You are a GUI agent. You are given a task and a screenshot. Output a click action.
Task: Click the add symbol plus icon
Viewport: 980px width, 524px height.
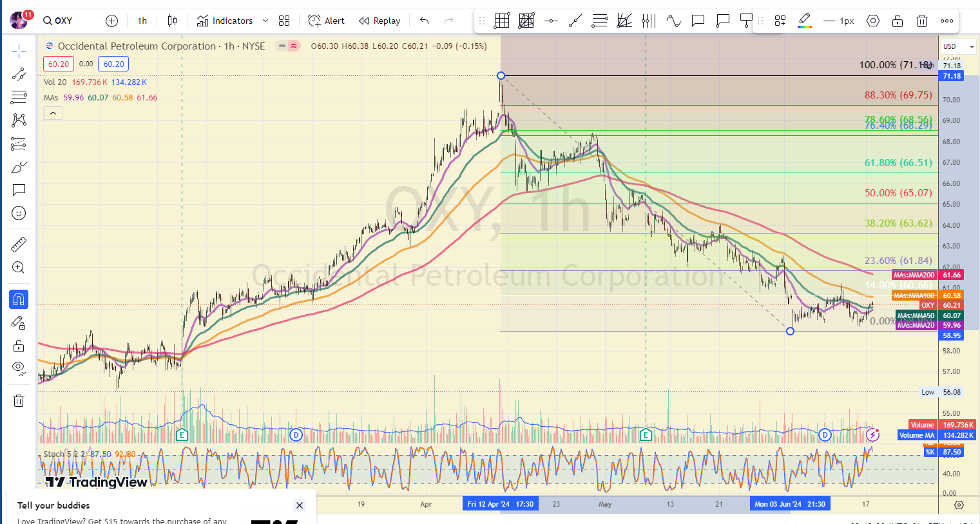(x=111, y=21)
